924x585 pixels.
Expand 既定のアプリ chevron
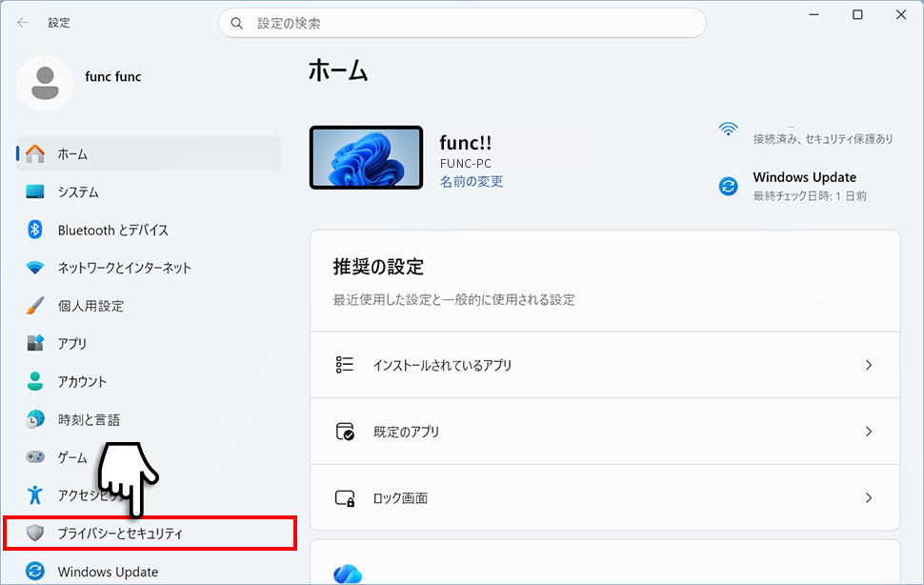868,432
